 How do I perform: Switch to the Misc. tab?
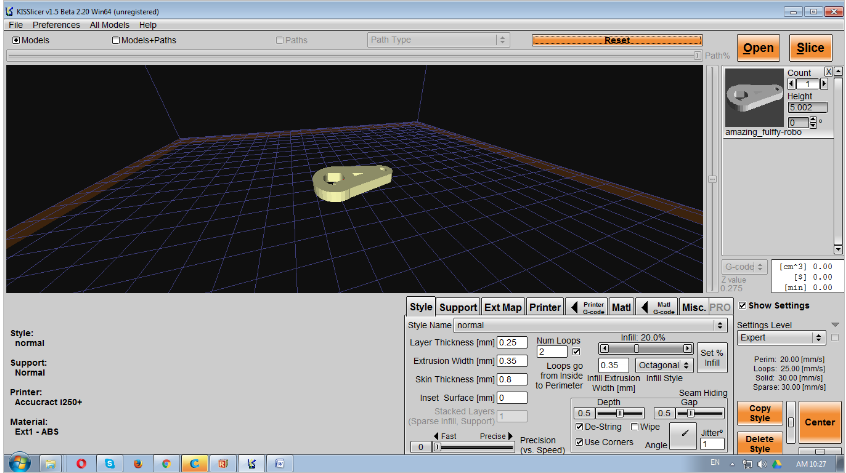694,307
